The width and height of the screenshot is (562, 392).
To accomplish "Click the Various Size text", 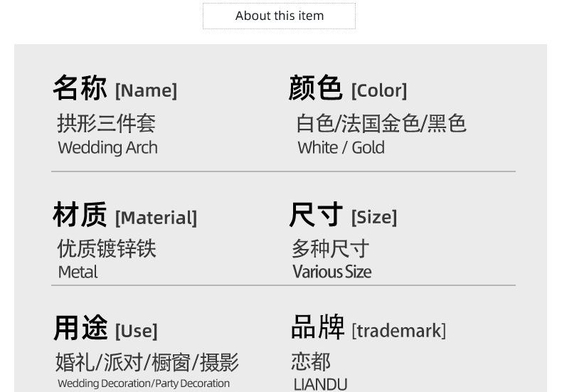I will [x=332, y=272].
